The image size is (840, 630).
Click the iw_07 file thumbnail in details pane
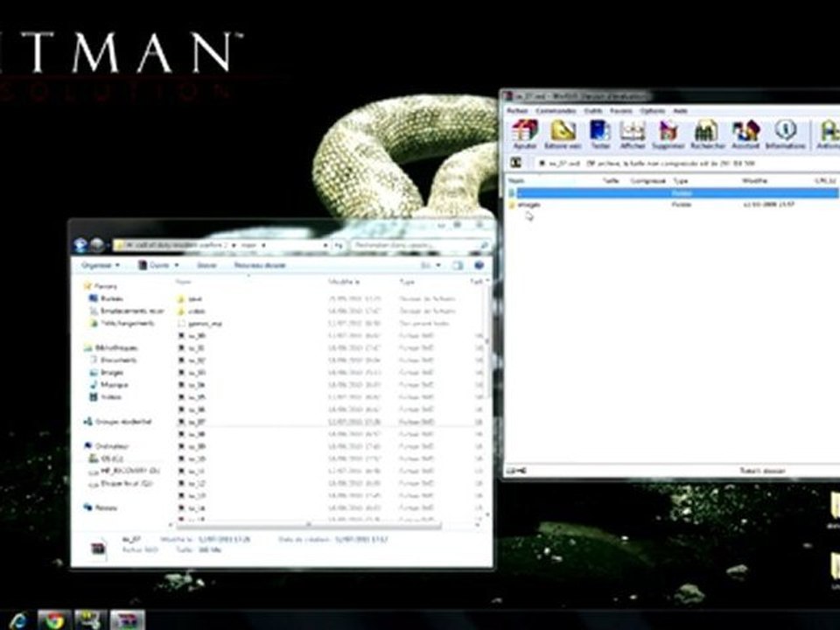coord(98,548)
